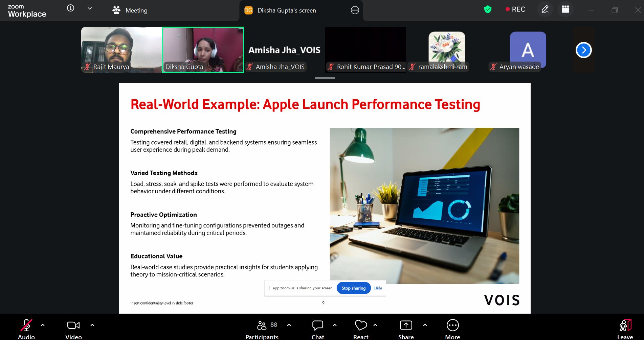This screenshot has height=340, width=644.
Task: Click the Zoom Workplace logo
Action: tap(27, 11)
